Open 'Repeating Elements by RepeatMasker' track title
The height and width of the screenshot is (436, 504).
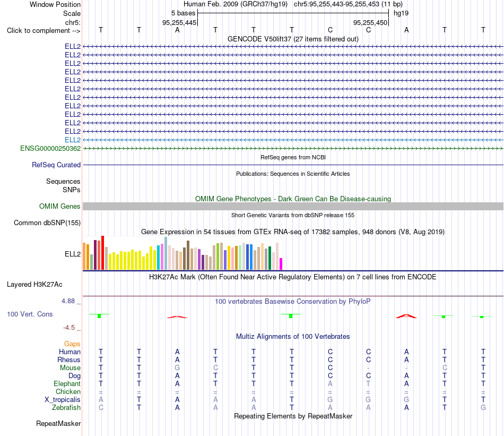293,416
